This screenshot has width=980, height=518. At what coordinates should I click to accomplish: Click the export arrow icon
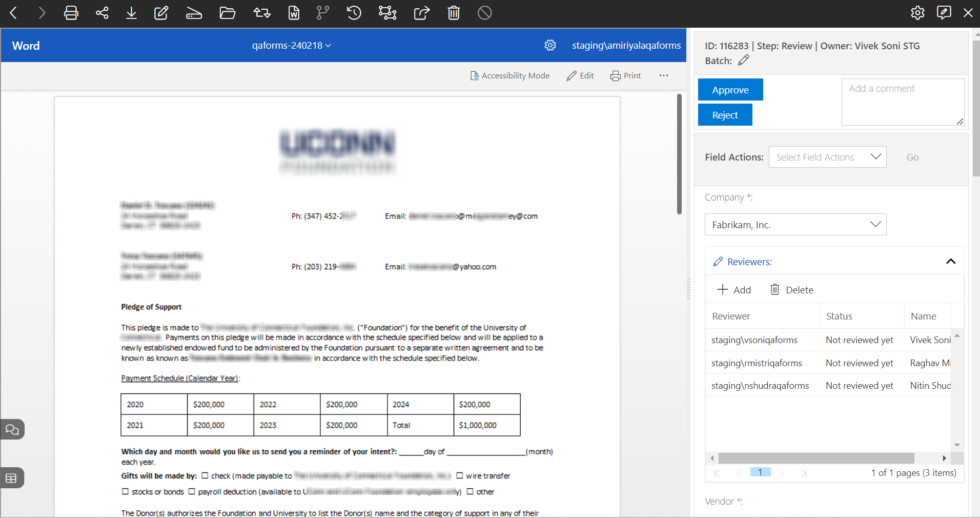point(421,13)
